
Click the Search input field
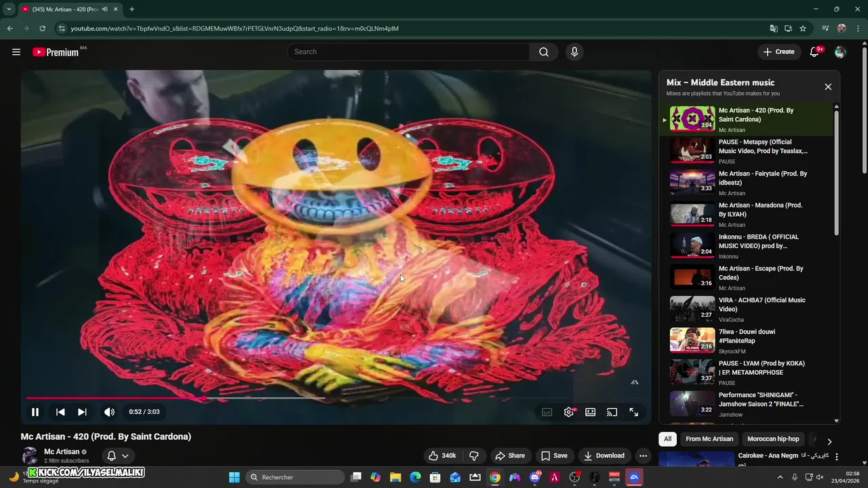click(409, 52)
